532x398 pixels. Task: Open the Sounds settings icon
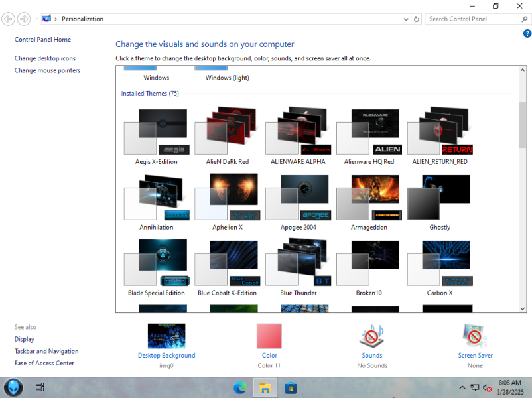pyautogui.click(x=372, y=336)
